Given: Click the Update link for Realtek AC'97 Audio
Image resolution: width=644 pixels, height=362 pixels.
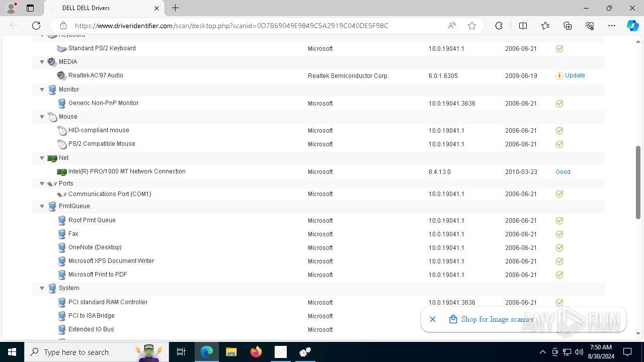Looking at the screenshot, I should tap(575, 75).
